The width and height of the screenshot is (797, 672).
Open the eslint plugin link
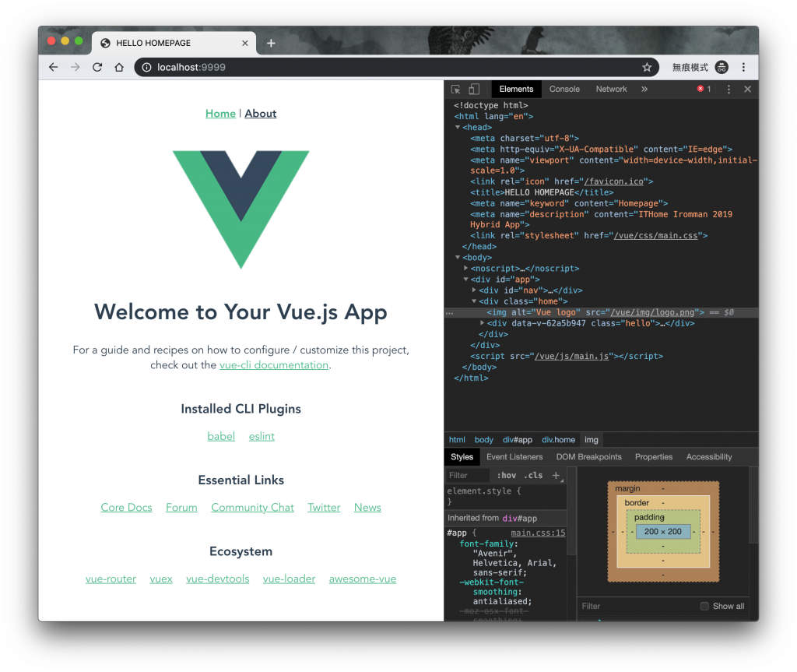point(262,437)
